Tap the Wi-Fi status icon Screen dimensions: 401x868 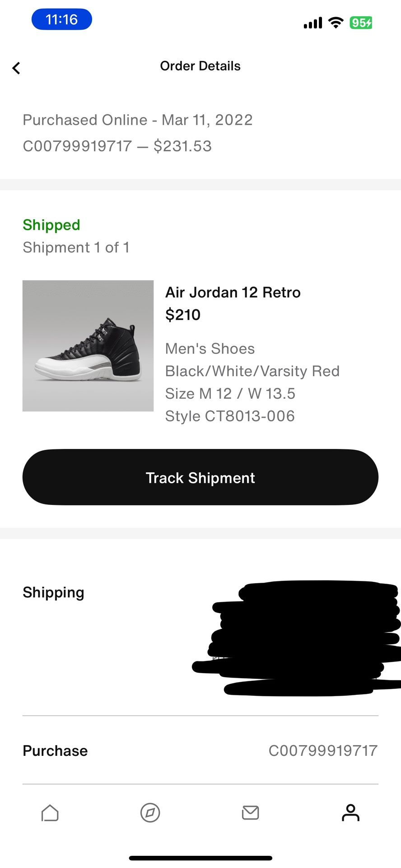tap(336, 23)
